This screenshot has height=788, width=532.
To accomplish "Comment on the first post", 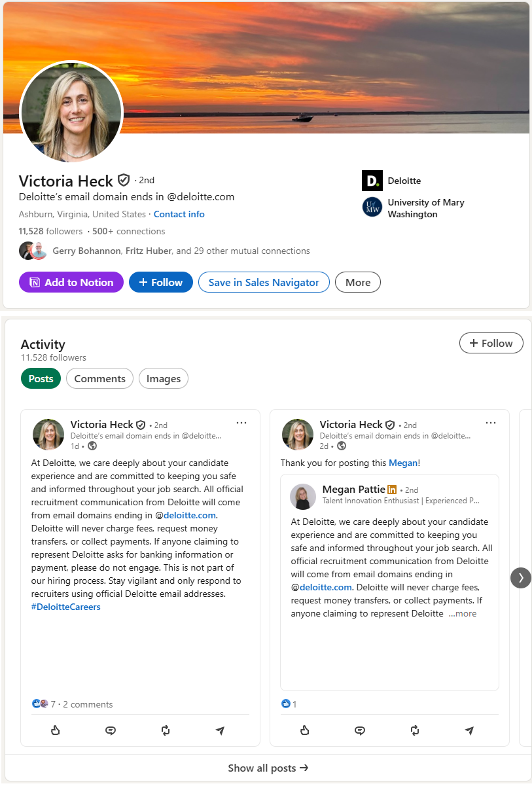I will click(111, 730).
